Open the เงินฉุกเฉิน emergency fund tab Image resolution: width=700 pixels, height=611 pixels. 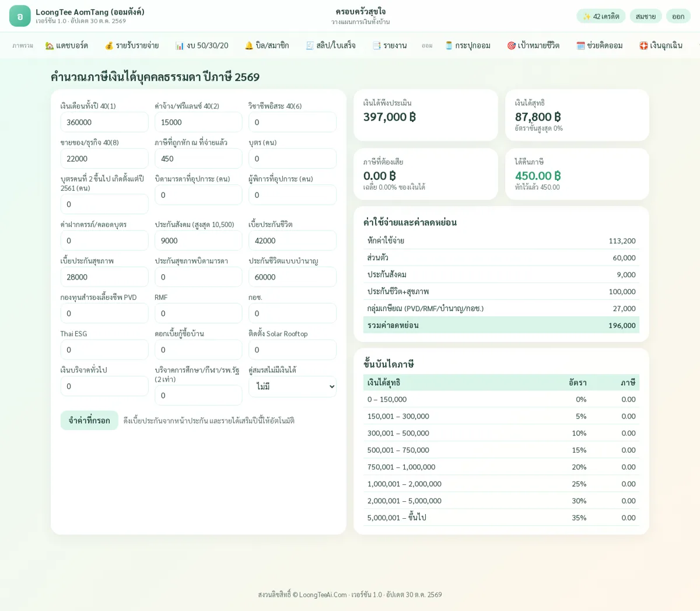(661, 46)
